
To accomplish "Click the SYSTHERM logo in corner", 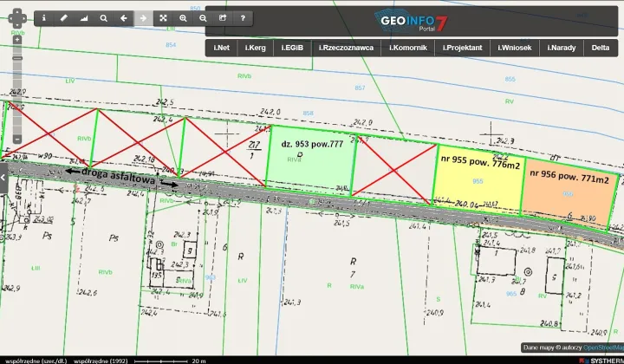I will [x=602, y=361].
